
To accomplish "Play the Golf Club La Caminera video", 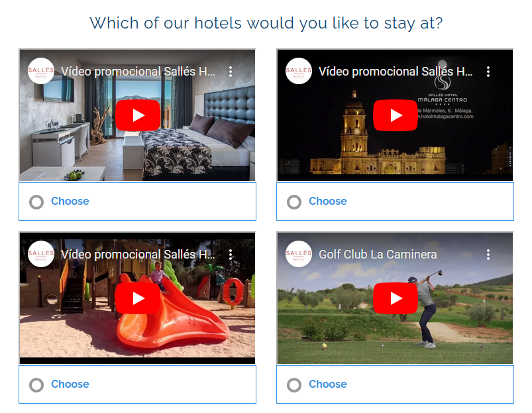I will [x=396, y=298].
